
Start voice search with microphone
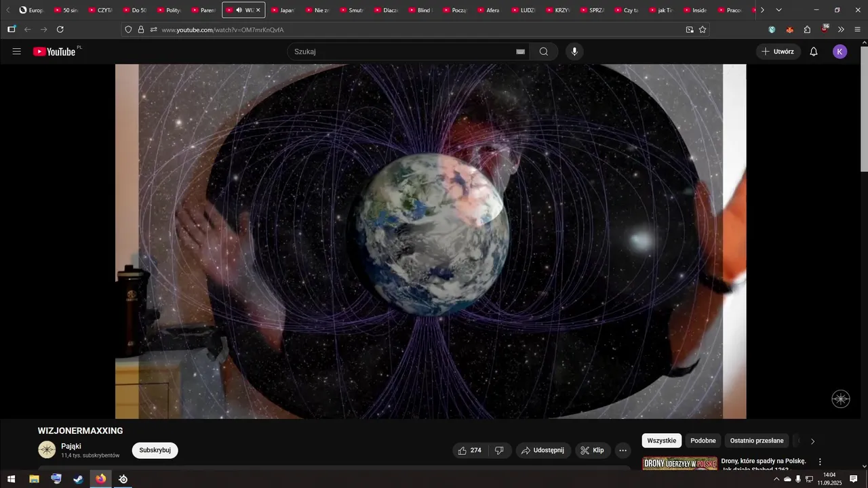click(x=574, y=52)
